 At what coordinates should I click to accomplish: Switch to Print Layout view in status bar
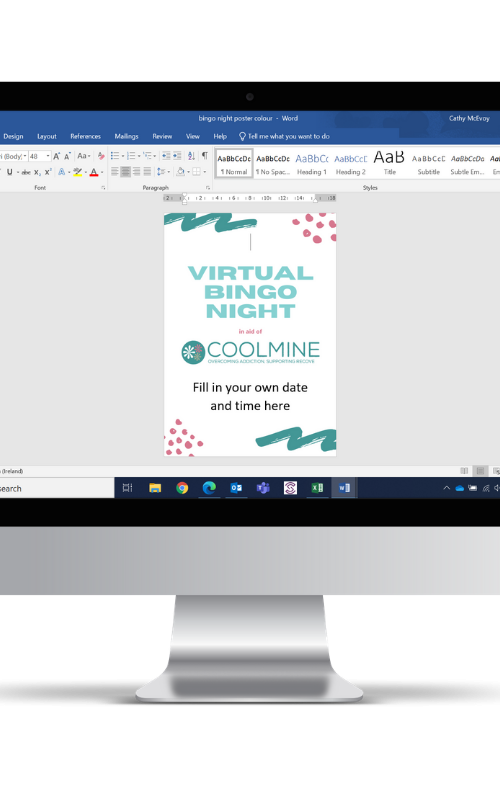(480, 471)
